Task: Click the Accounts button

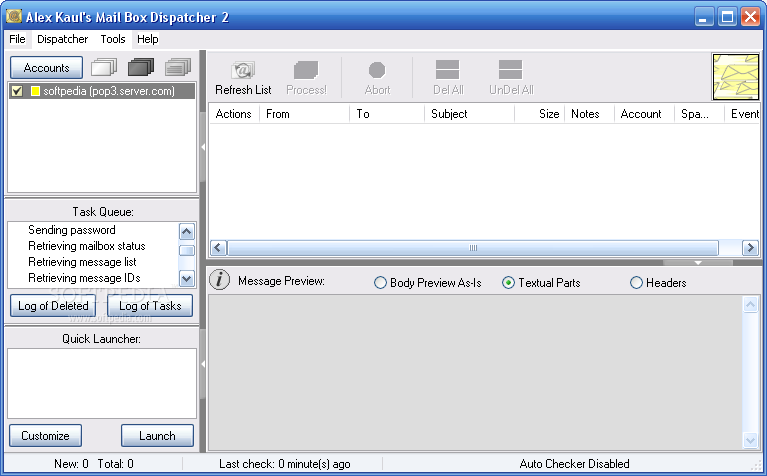Action: click(46, 68)
